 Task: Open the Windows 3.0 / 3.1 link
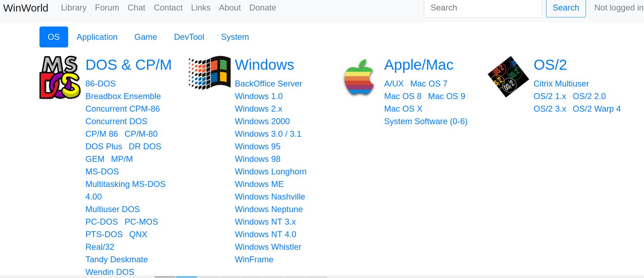coord(268,134)
